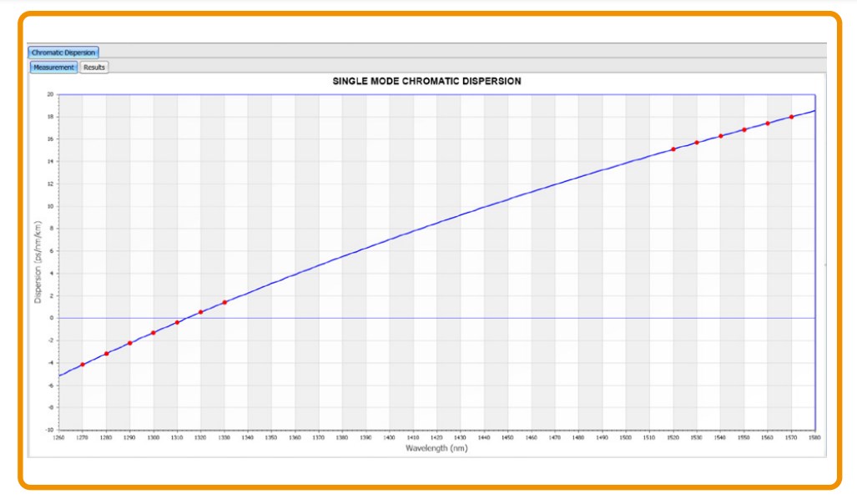
Task: Select the red data point at 1320 nm
Action: (x=200, y=312)
